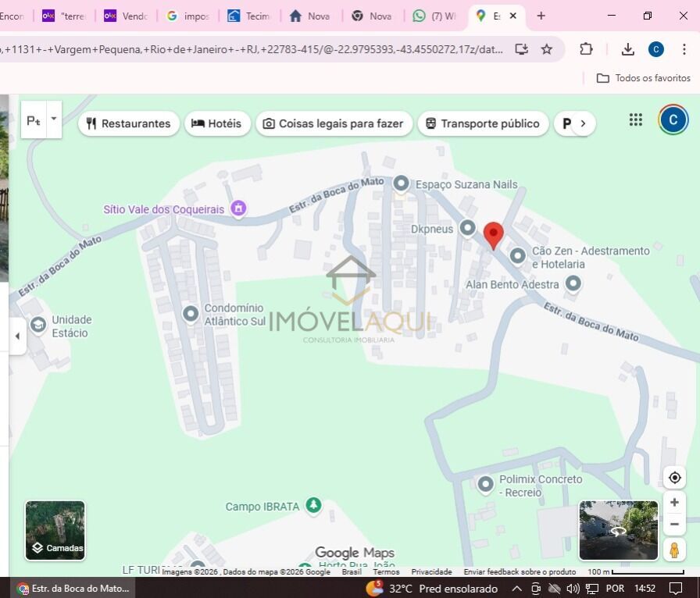The image size is (700, 598).
Task: Expand the input tools dropdown arrow
Action: click(54, 119)
